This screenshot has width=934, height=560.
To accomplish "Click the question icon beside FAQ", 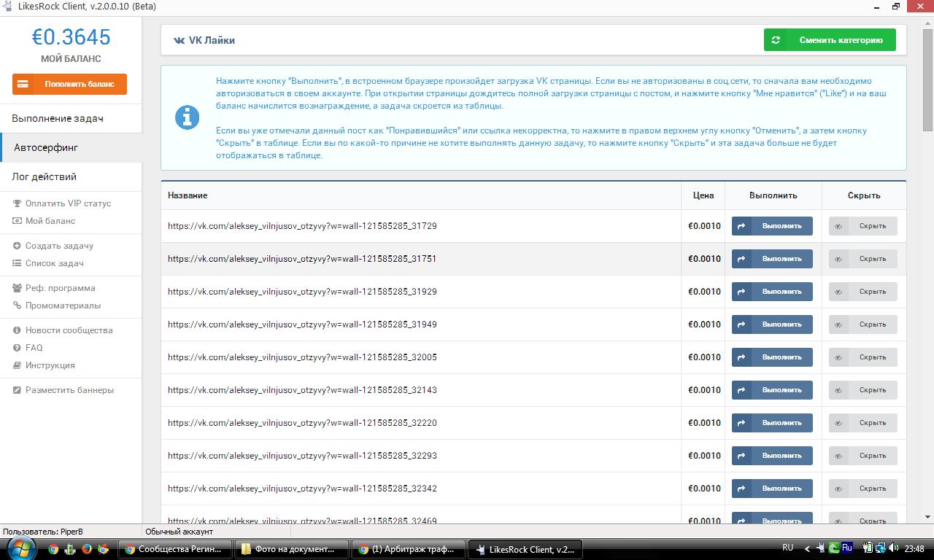I will click(x=18, y=348).
